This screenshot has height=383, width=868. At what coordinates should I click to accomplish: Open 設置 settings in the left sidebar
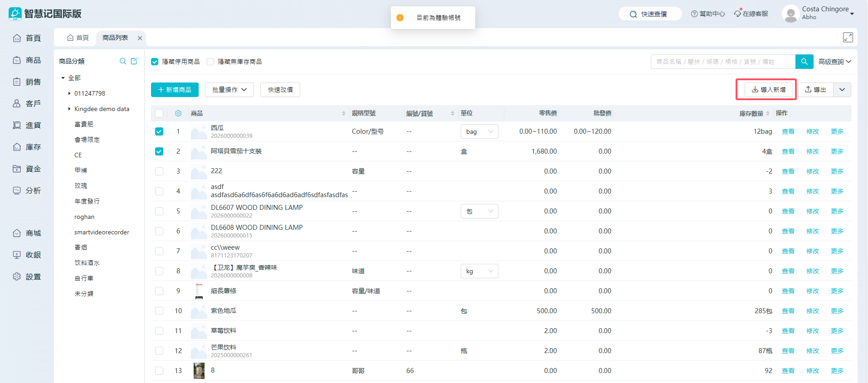(27, 276)
